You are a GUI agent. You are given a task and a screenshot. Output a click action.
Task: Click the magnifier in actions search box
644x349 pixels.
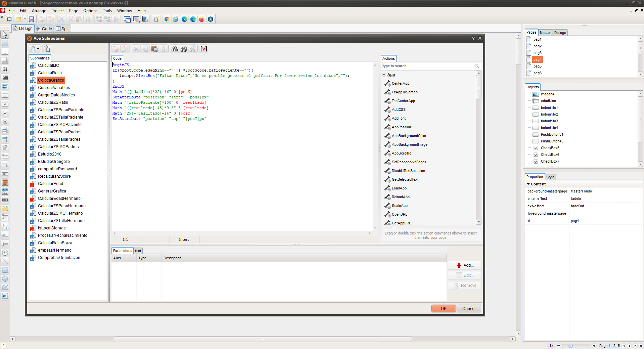476,66
